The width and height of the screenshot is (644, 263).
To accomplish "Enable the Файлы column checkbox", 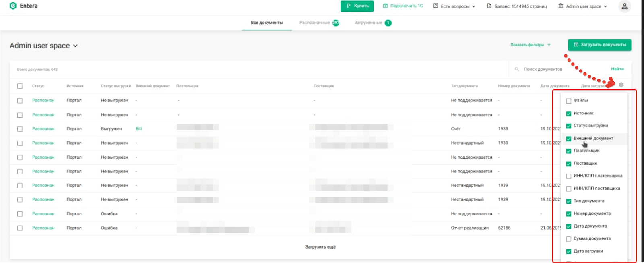I will (x=569, y=101).
